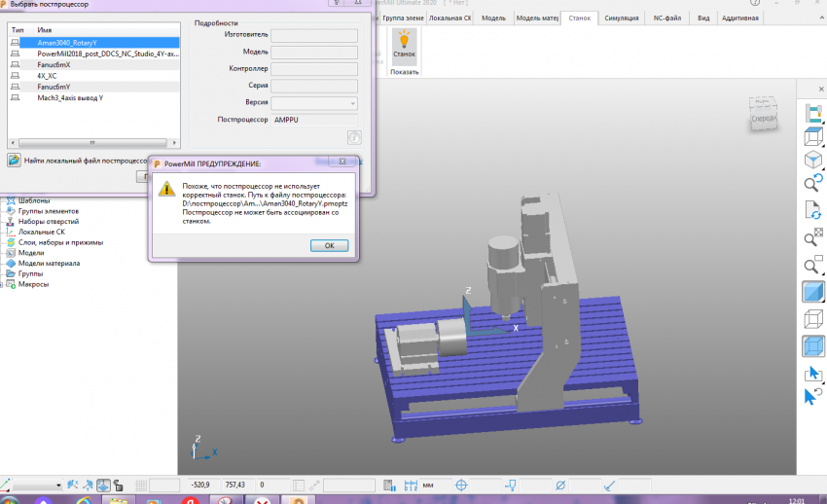Select Aman3040_RotaryY postprocessor in the list
Image resolution: width=827 pixels, height=504 pixels.
pos(66,44)
